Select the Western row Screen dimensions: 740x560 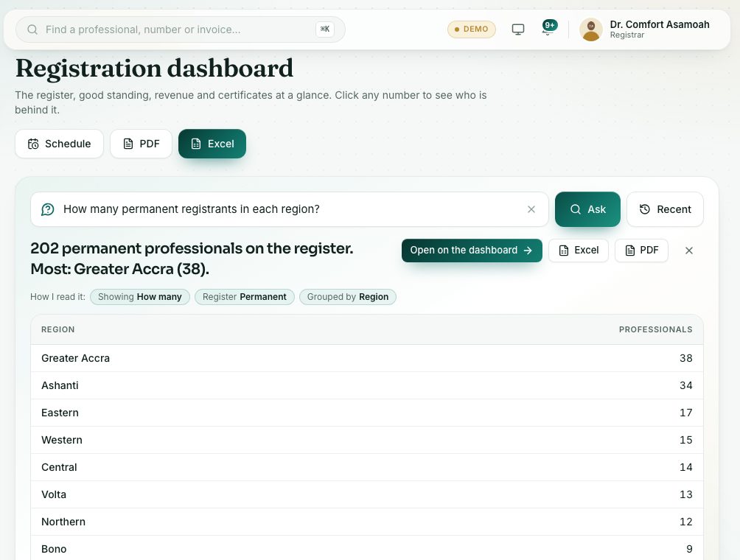(x=367, y=440)
